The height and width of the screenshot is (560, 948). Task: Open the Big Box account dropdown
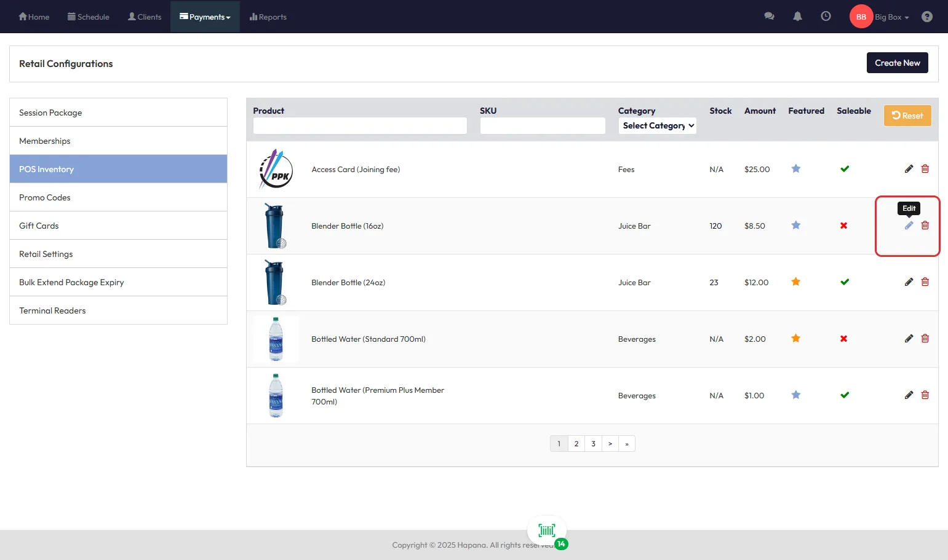click(x=891, y=17)
